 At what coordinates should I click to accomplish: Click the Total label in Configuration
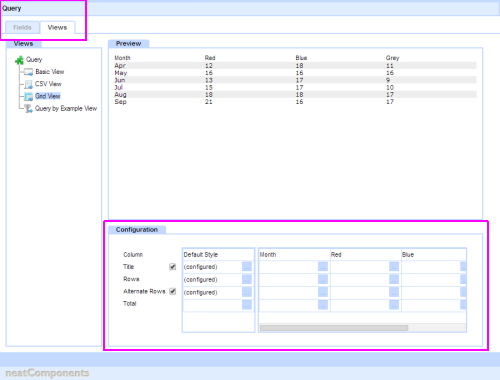pyautogui.click(x=129, y=304)
